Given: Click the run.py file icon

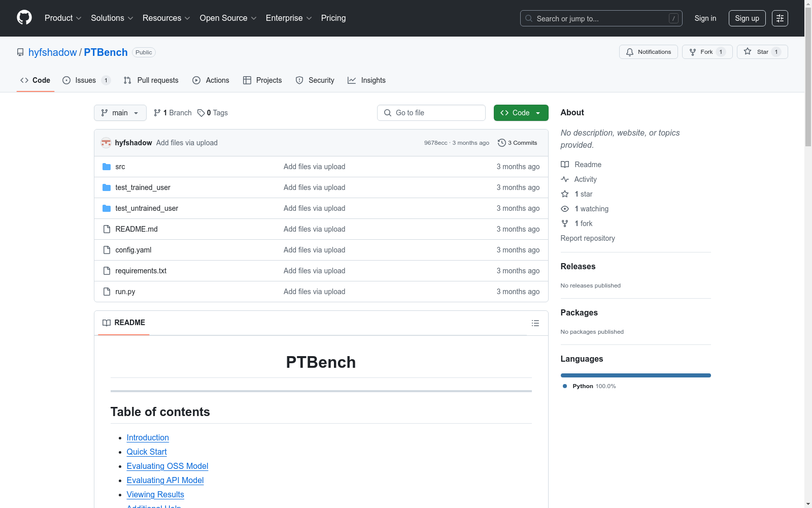Looking at the screenshot, I should click(107, 292).
